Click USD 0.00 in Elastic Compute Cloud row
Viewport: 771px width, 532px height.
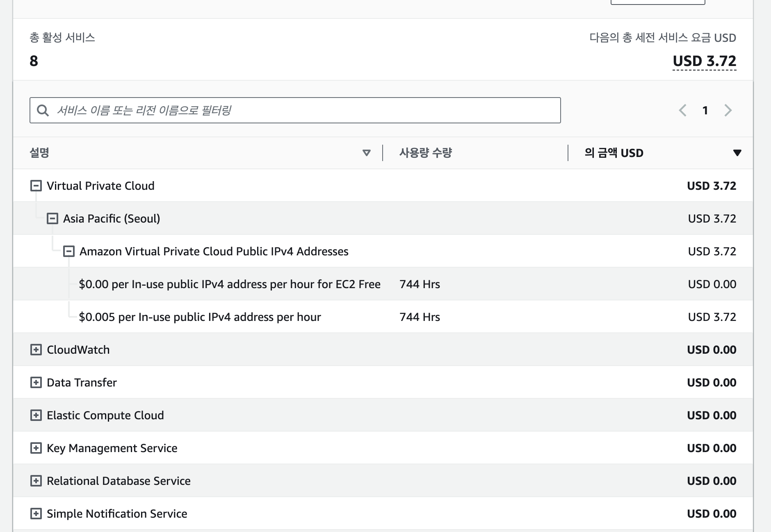coord(712,415)
